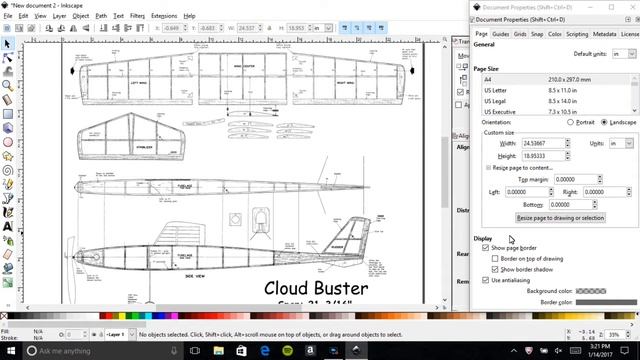The height and width of the screenshot is (360, 640).
Task: Lower selection to bottom icon
Action: click(104, 28)
